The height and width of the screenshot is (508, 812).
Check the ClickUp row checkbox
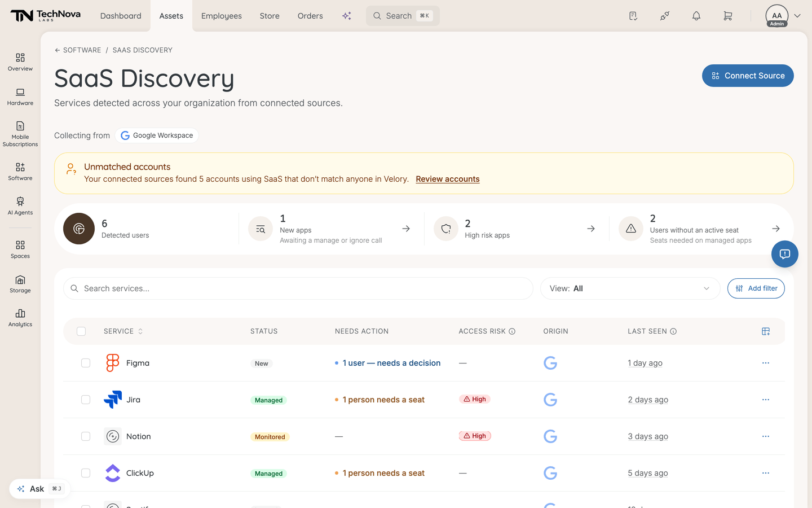point(86,473)
